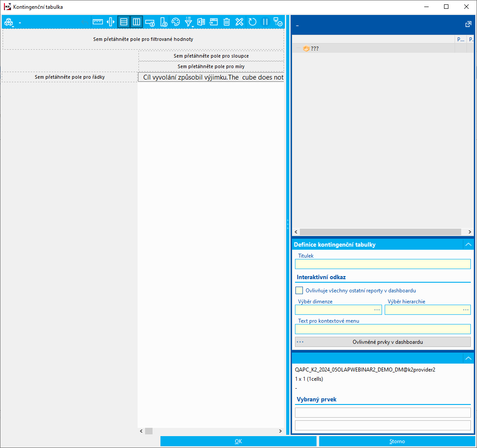Viewport: 477px width, 448px height.
Task: Click the refresh icon in toolbar
Action: point(252,22)
